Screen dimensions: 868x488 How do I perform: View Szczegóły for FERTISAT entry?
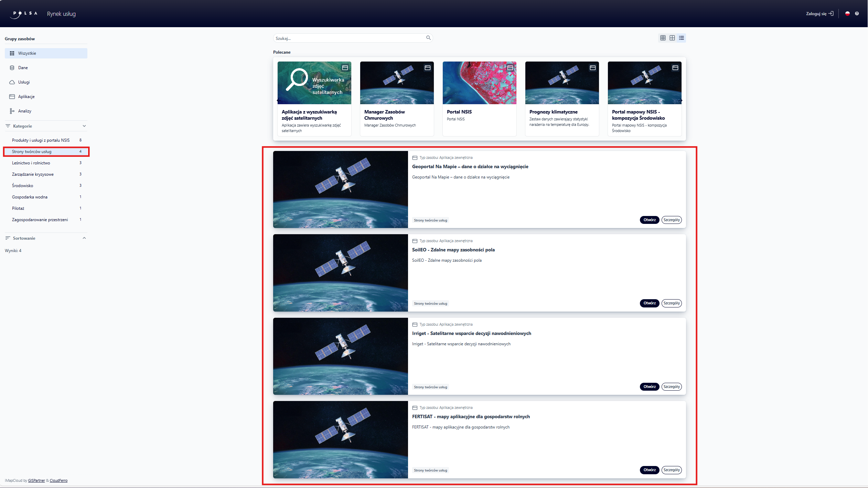pyautogui.click(x=671, y=470)
